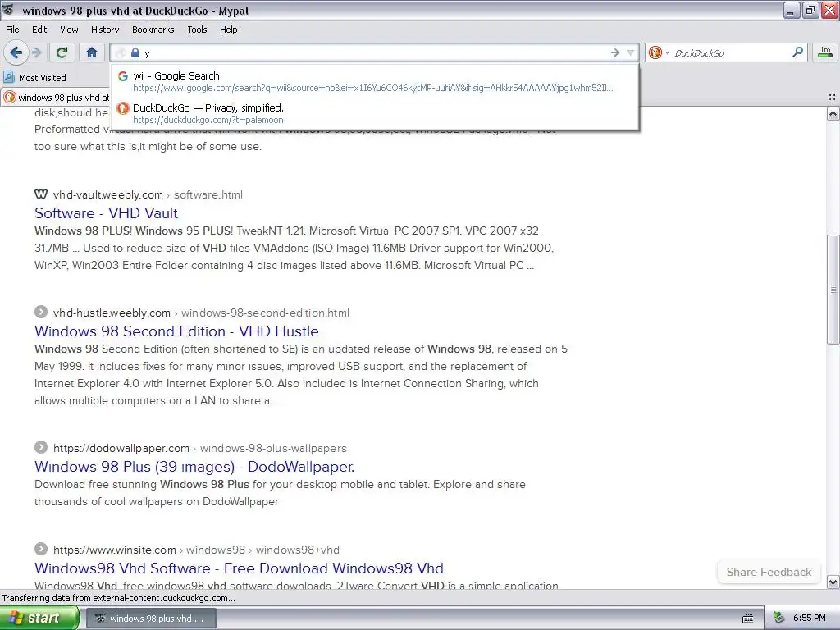Open Windows 98 Plus (39 images) DodoWallpaper link
Viewport: 840px width, 630px height.
[194, 467]
